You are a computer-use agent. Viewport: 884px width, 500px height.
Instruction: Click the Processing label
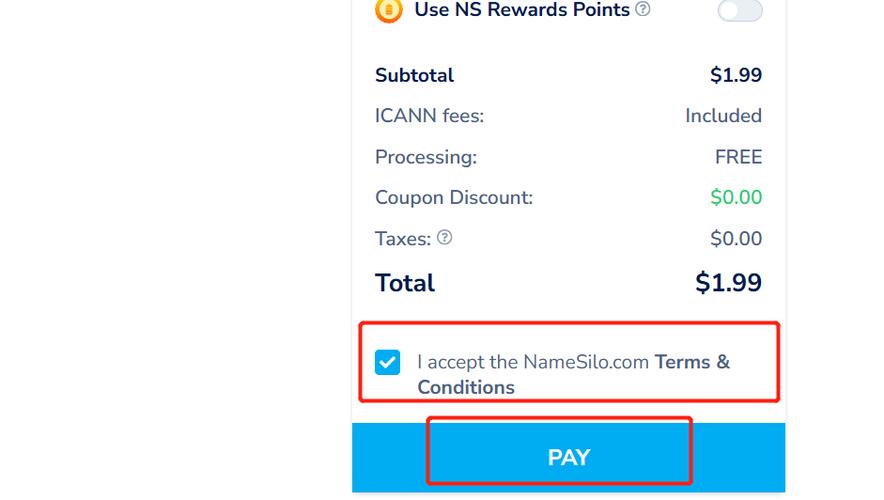click(426, 157)
